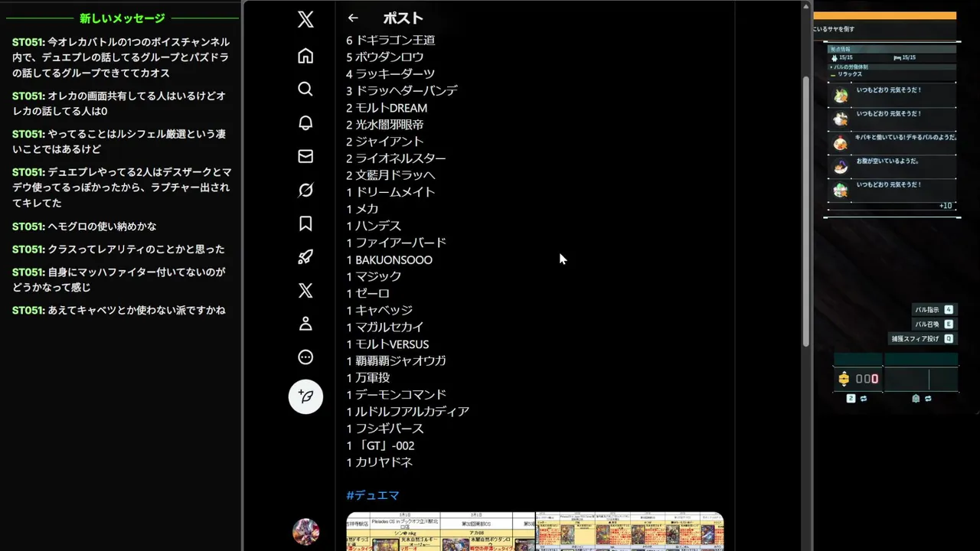Open More circle icon in X sidebar
The width and height of the screenshot is (980, 551).
305,357
